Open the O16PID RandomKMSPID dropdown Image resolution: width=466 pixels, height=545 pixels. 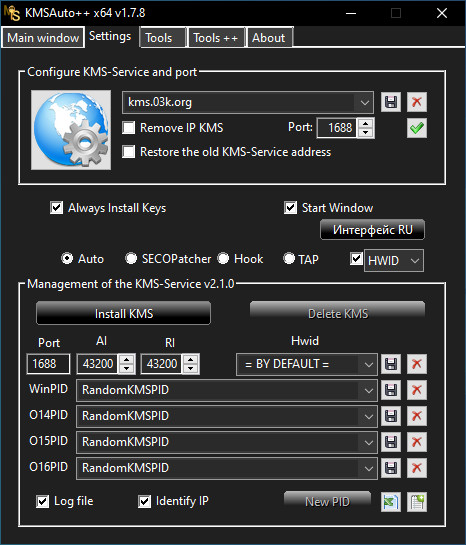369,468
